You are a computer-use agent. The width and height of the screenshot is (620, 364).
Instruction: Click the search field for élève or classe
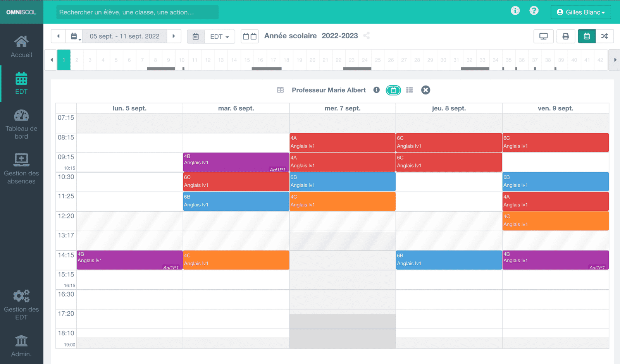click(137, 12)
